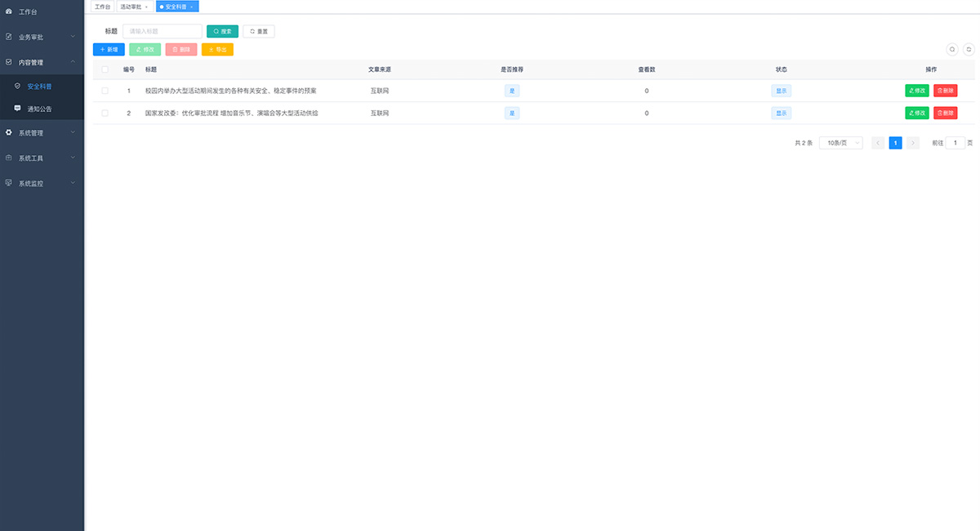The width and height of the screenshot is (980, 531).
Task: Click the 通知公告 chat bubble icon
Action: tap(18, 108)
